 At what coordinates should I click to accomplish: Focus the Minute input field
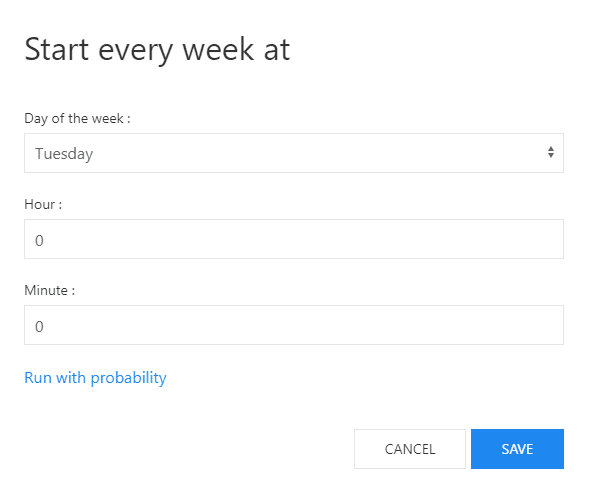pyautogui.click(x=294, y=325)
